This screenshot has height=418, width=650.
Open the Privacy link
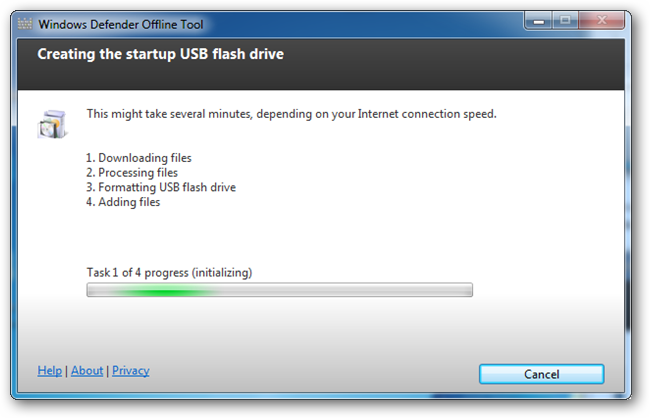[x=131, y=370]
